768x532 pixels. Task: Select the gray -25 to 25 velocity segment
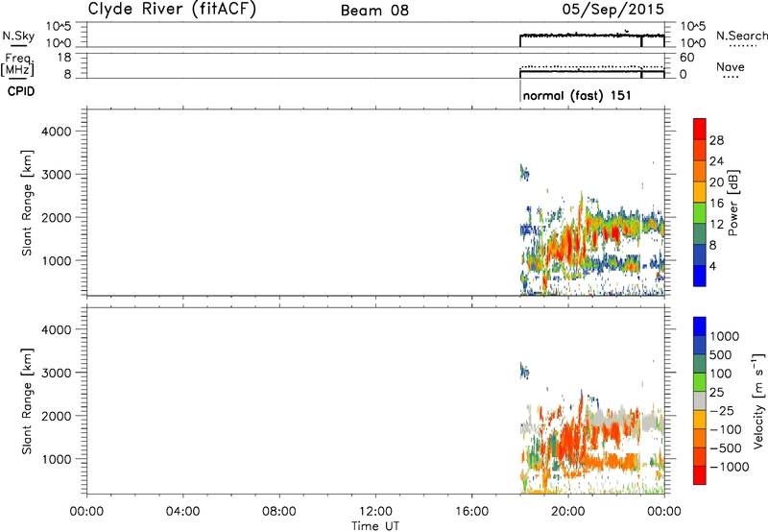tap(700, 400)
